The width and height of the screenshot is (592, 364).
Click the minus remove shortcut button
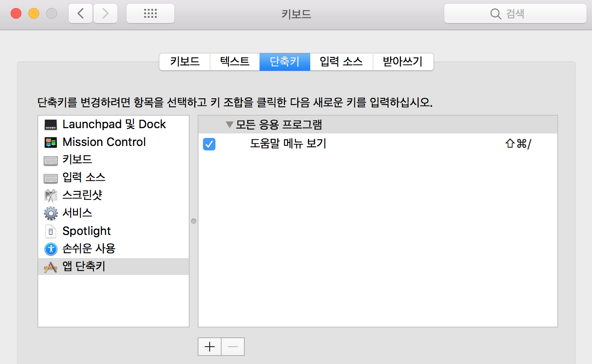pos(233,347)
